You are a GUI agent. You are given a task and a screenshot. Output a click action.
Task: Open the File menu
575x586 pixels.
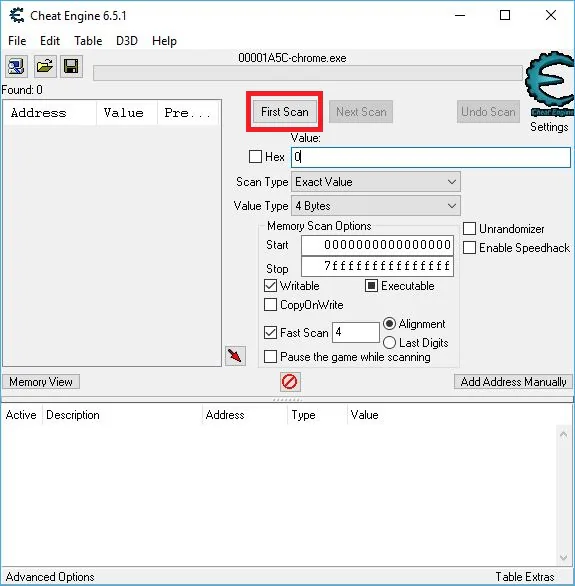pos(17,40)
